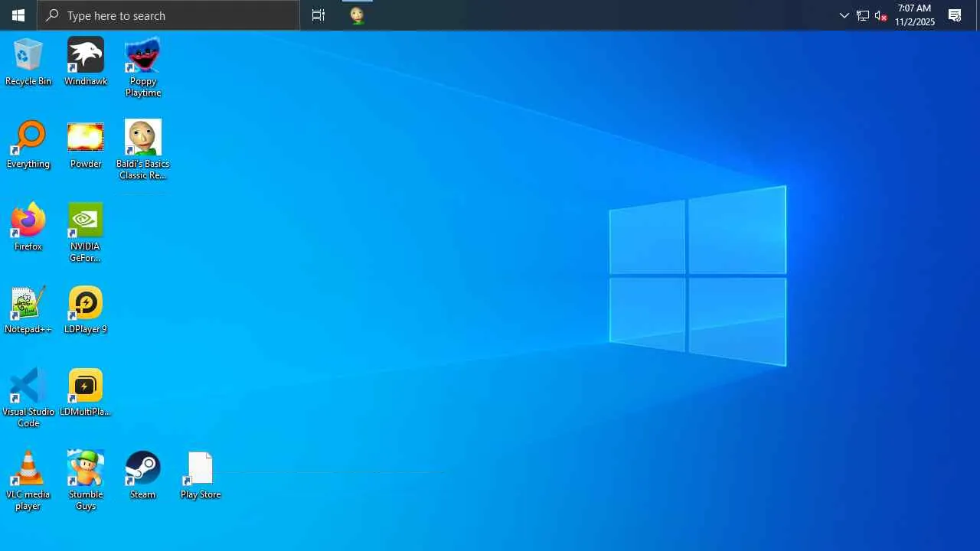Show hidden system tray icons
This screenshot has width=980, height=551.
click(x=844, y=15)
